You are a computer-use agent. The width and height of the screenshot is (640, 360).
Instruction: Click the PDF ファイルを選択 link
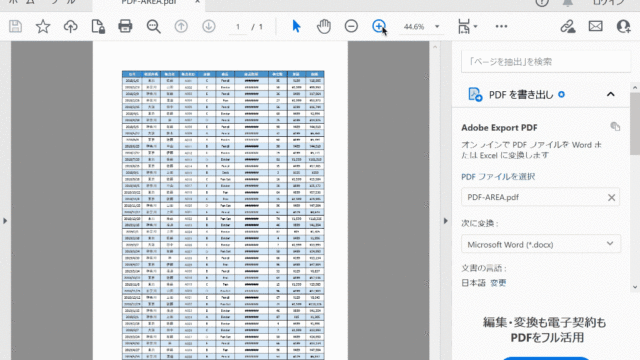pos(498,177)
